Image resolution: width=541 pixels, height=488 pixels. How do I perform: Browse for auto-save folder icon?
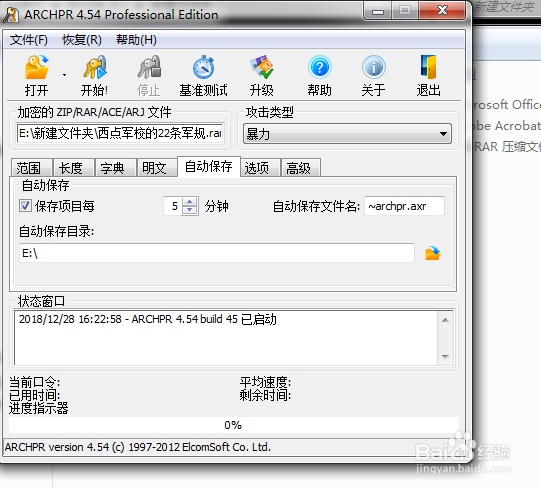coord(432,253)
